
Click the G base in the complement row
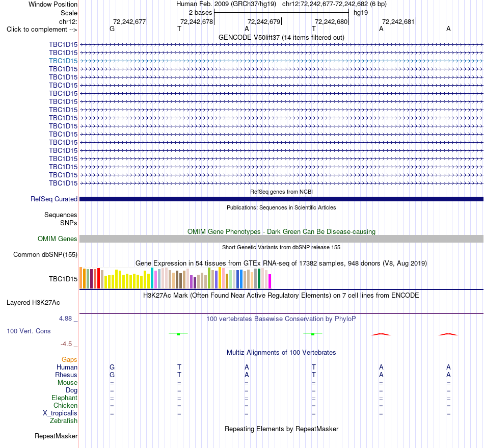pyautogui.click(x=112, y=29)
